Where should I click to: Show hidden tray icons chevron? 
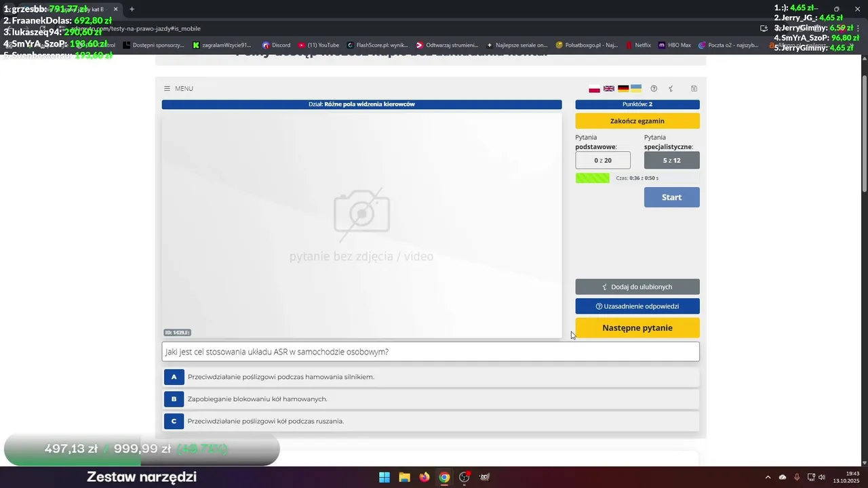768,477
